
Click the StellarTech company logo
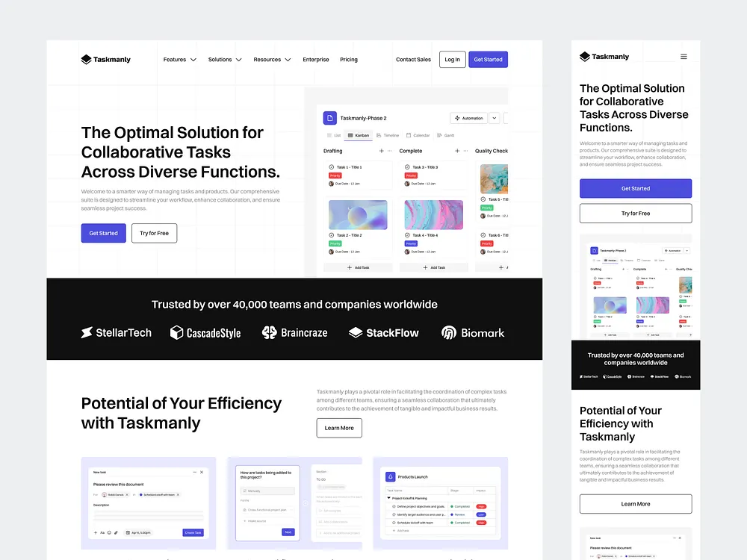click(116, 333)
